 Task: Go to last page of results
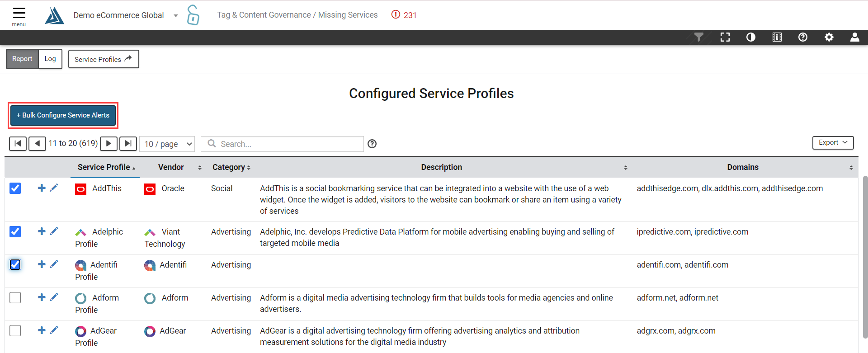[x=128, y=144]
